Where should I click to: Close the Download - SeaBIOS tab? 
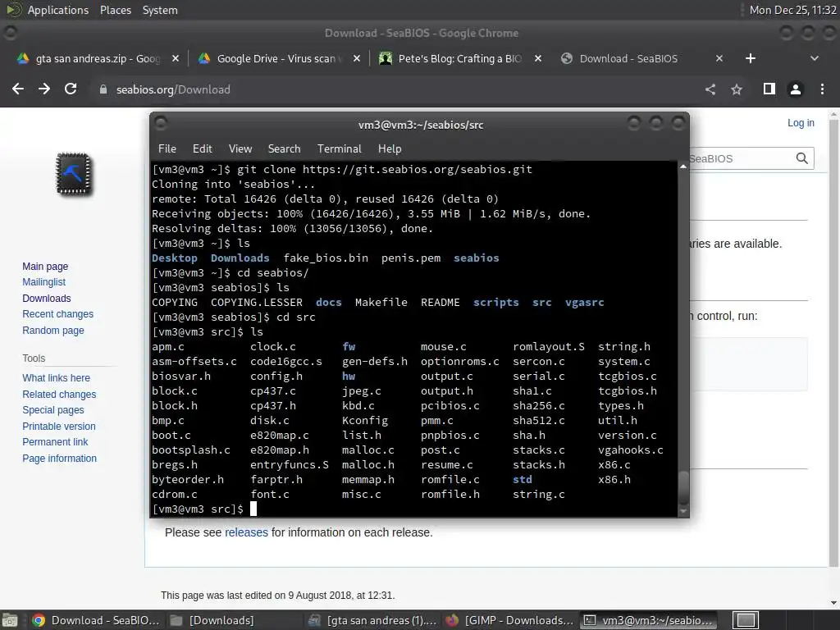tap(719, 58)
